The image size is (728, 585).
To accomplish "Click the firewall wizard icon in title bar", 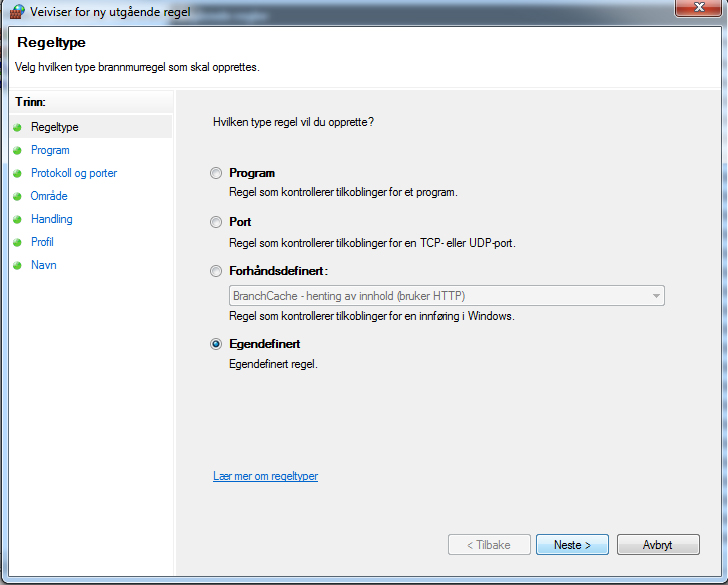I will pos(17,11).
